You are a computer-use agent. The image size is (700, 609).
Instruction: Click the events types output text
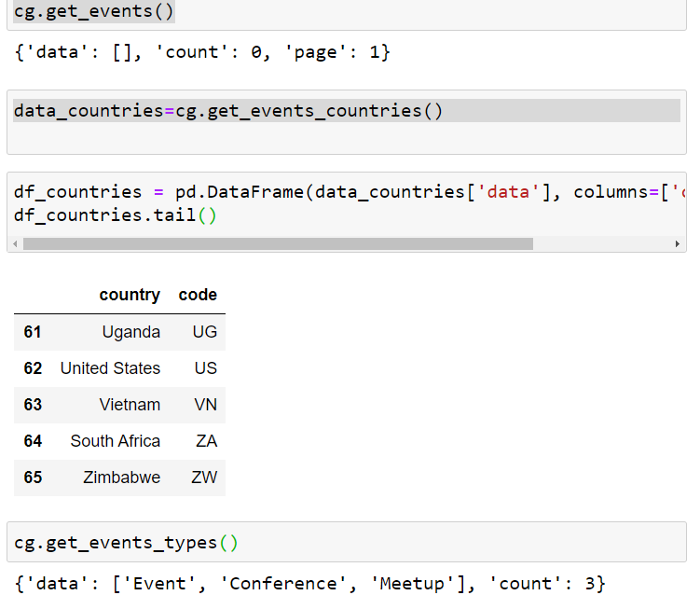309,585
